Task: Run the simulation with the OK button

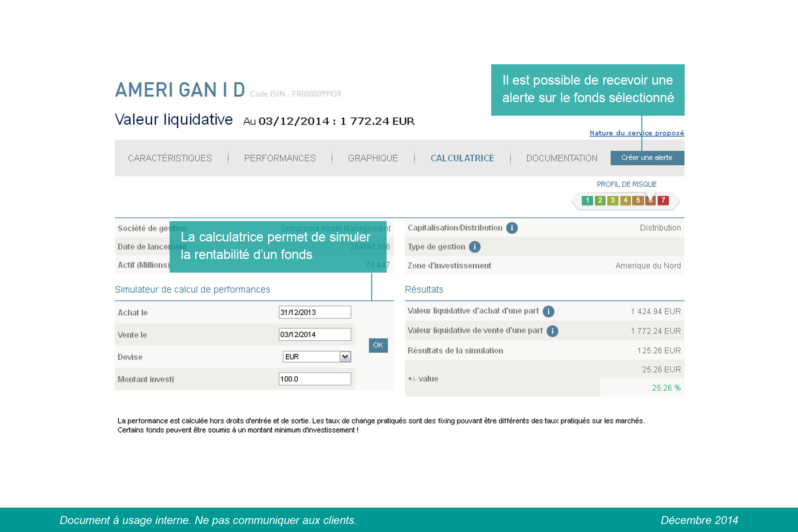Action: (378, 346)
